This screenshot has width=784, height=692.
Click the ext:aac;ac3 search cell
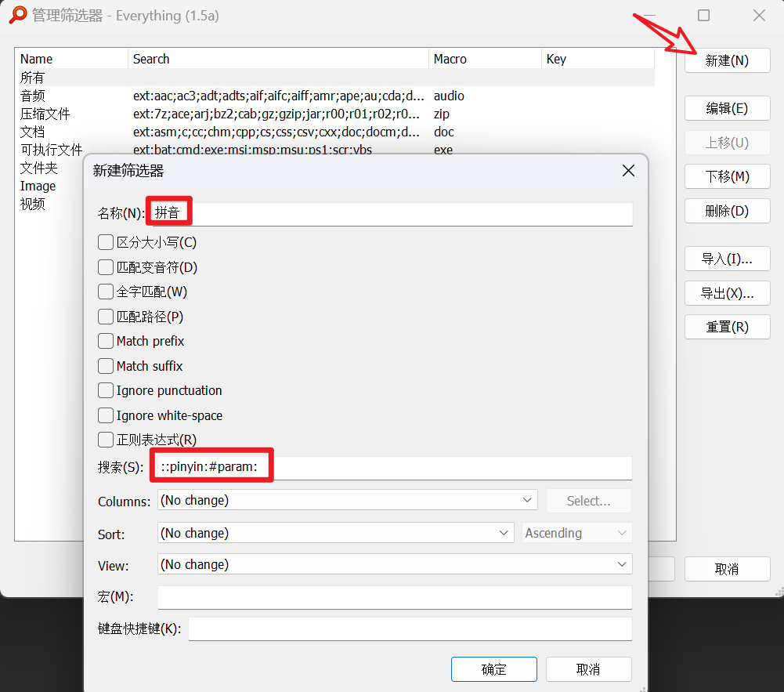point(278,96)
